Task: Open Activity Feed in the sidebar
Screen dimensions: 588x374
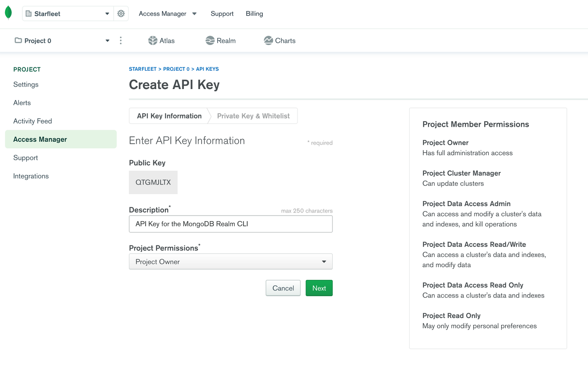Action: [x=33, y=121]
